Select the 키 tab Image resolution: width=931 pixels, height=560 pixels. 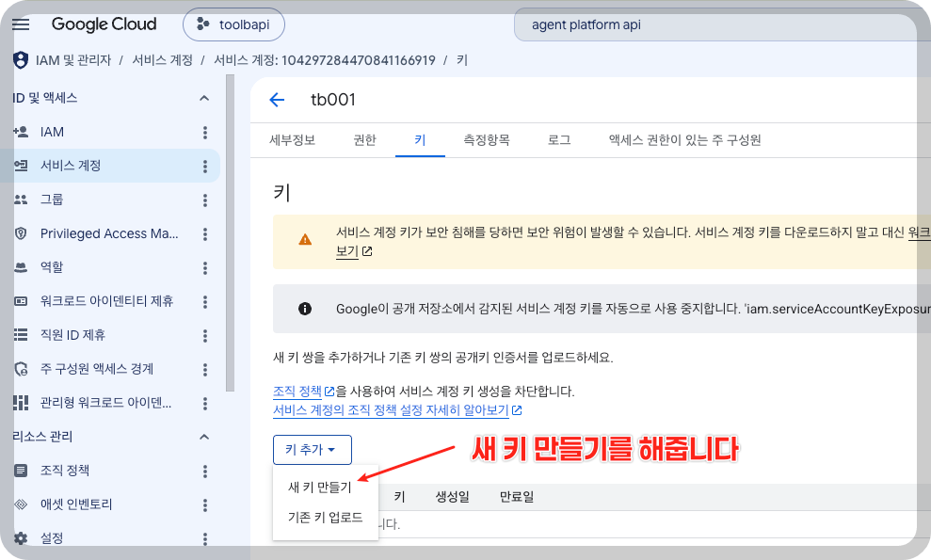point(420,140)
